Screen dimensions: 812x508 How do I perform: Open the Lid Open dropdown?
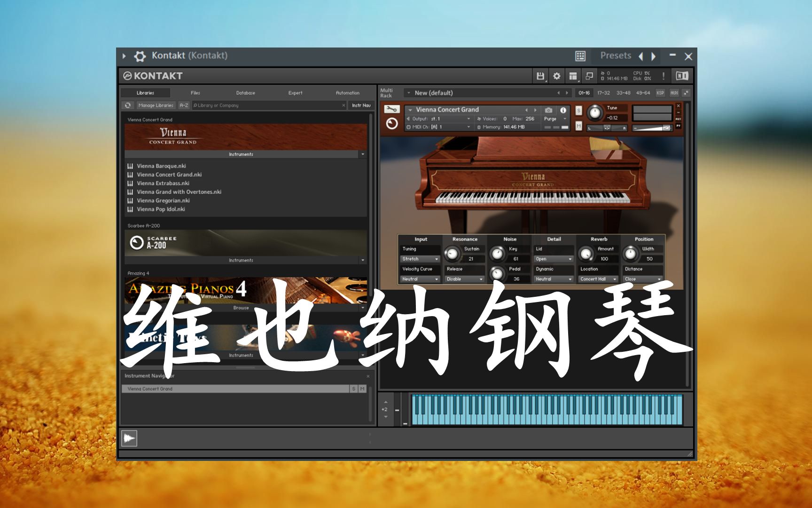pos(554,259)
